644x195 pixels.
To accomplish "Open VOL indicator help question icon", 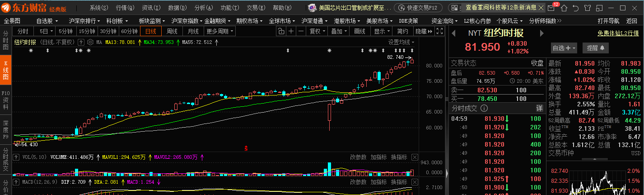I will click(x=16, y=157).
